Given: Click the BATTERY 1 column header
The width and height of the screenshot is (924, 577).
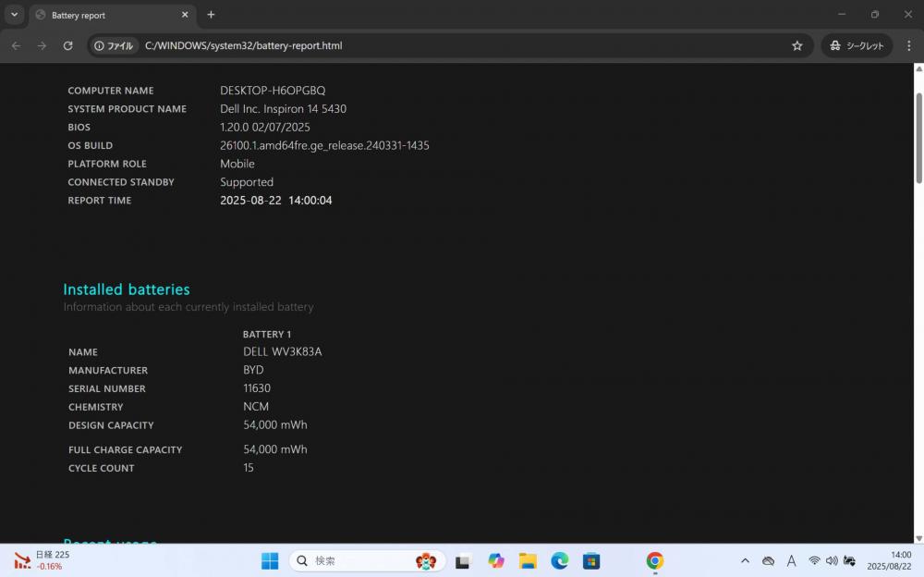Looking at the screenshot, I should point(267,334).
